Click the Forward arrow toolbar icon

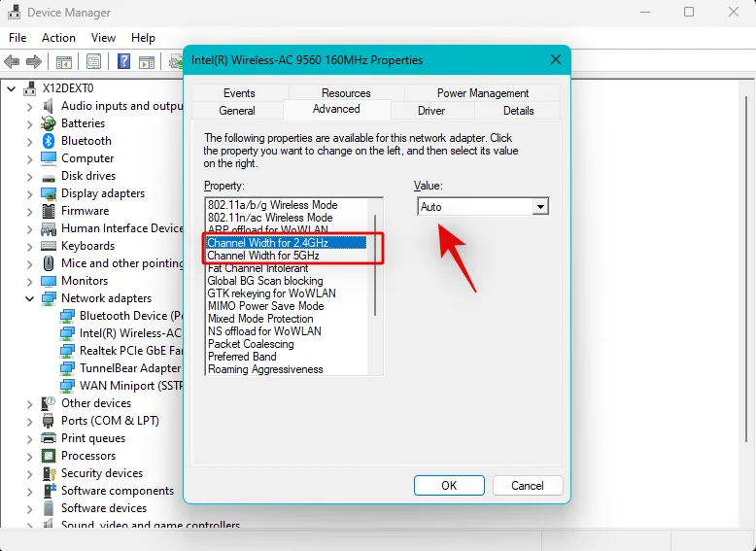coord(35,62)
